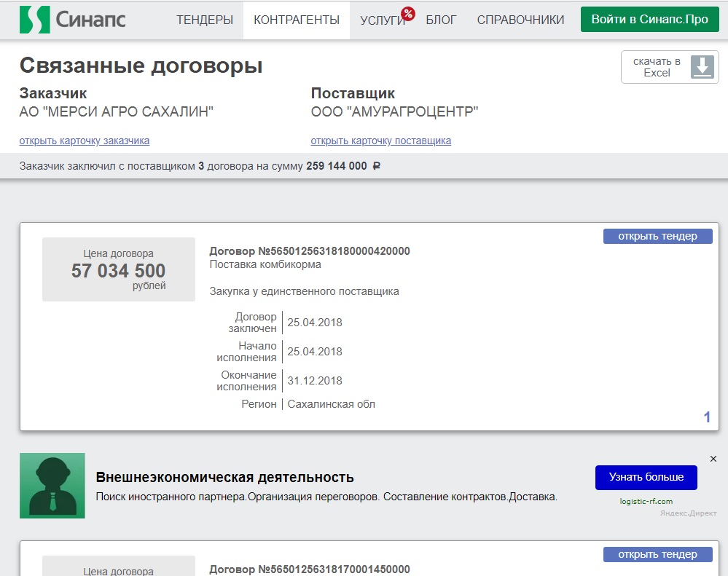The height and width of the screenshot is (576, 728).
Task: Open the ТЕНДЕРЫ menu item
Action: [x=205, y=20]
